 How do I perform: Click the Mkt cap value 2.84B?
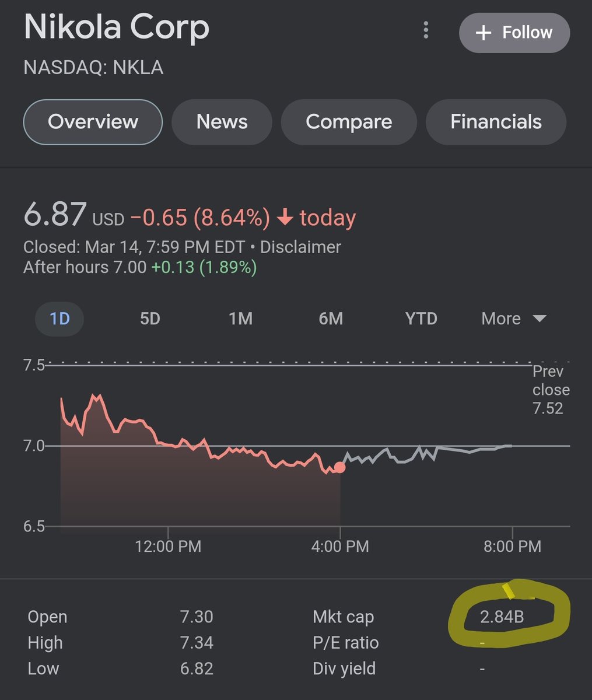[x=502, y=617]
